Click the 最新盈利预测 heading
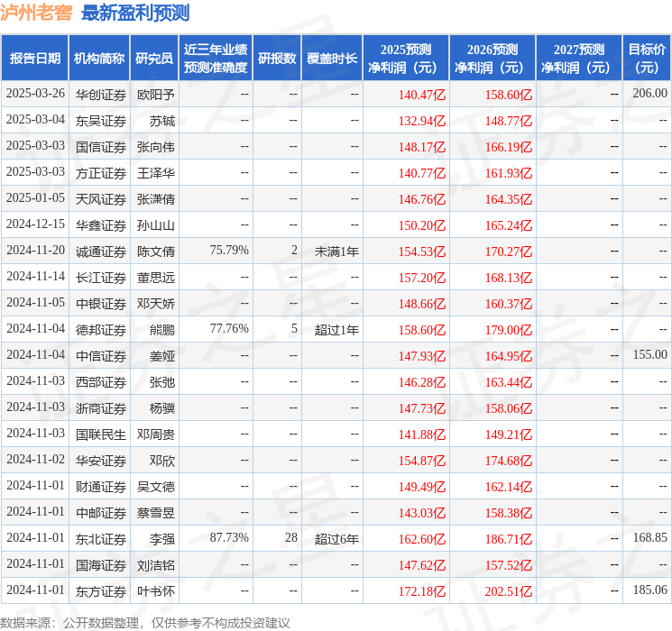 pyautogui.click(x=135, y=13)
